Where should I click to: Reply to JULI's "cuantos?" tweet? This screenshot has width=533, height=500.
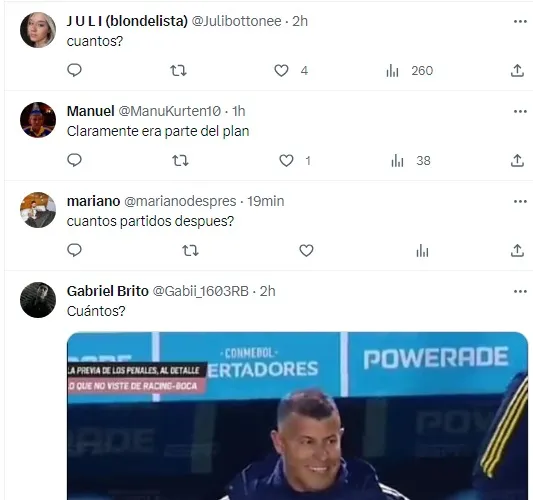click(74, 70)
